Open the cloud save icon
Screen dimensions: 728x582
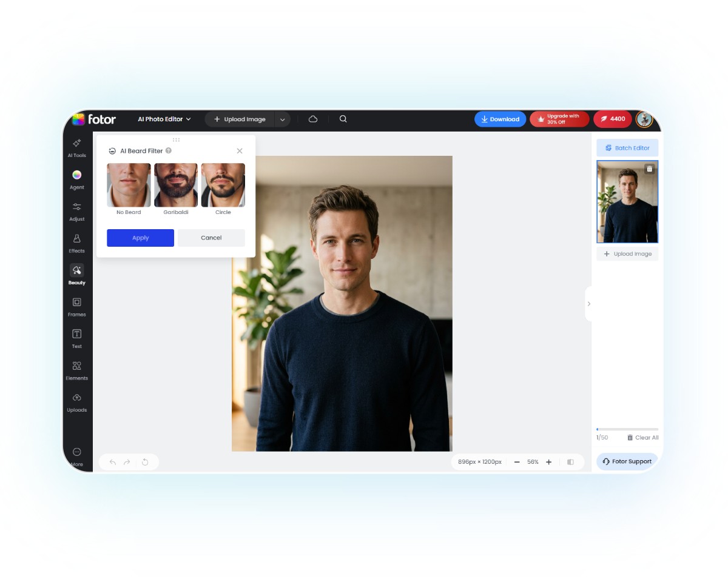[313, 119]
